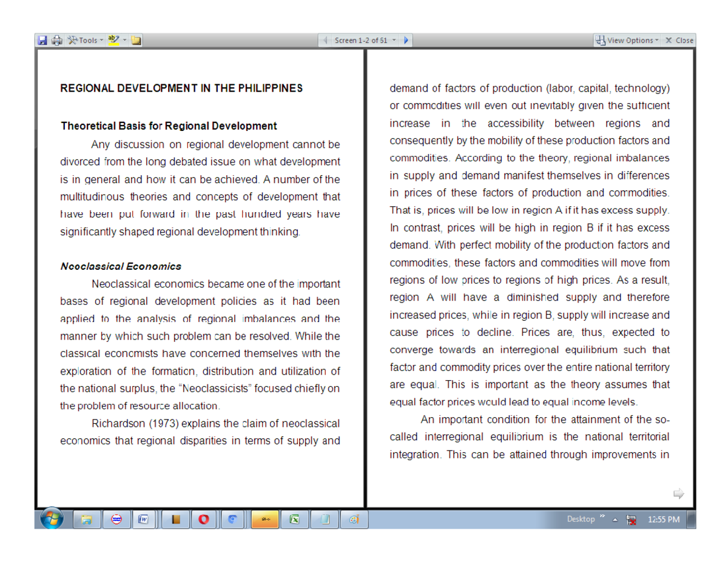Viewport: 728px width, 562px height.
Task: Open Microsoft Excel from the taskbar
Action: pos(295,519)
